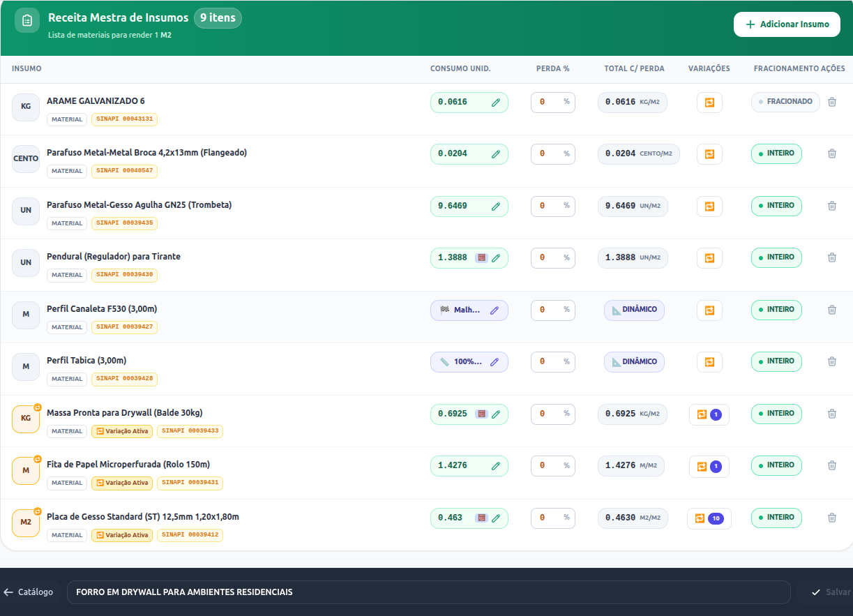Click Perda % input for Parafuso Metal-Metal Broca
Screen dimensions: 853x616
(x=553, y=154)
